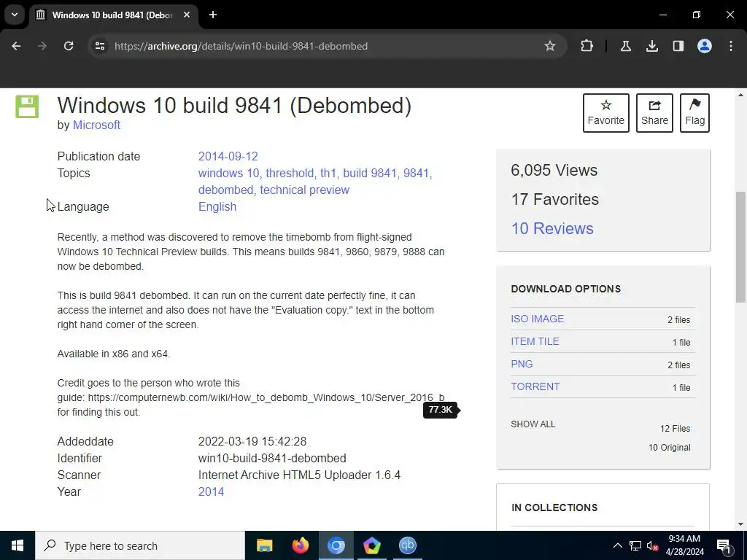Screen dimensions: 747x560
Task: Favorite this item with the star button
Action: (x=606, y=113)
